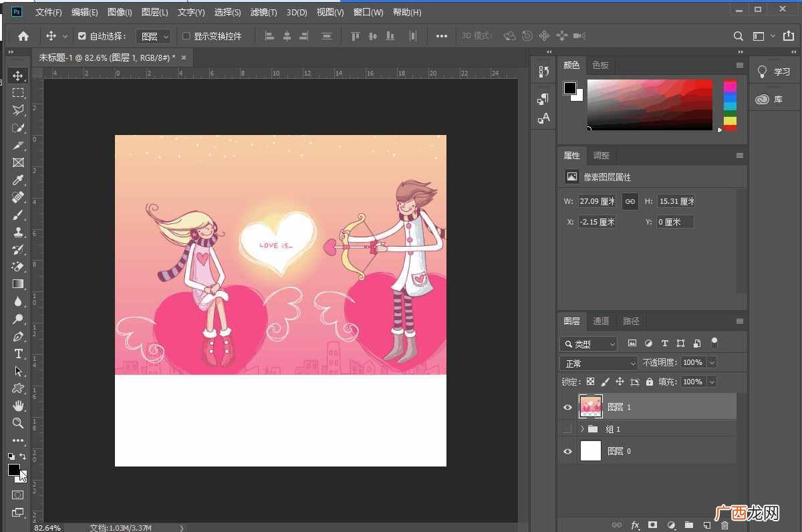The height and width of the screenshot is (532, 802).
Task: Hide 图层 1 using its eye icon
Action: pos(567,407)
